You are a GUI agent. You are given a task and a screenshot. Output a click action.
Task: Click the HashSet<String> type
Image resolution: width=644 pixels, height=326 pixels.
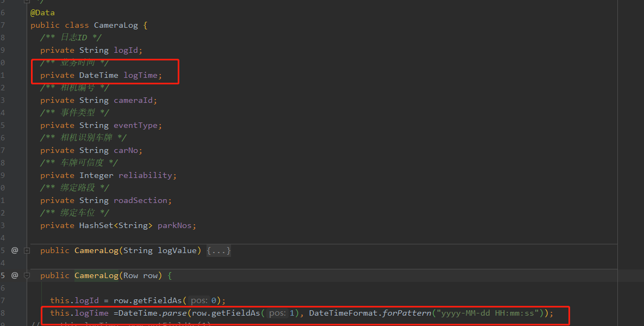tap(116, 226)
